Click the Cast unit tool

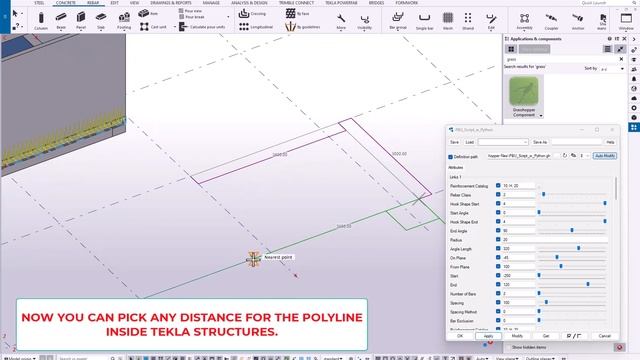[153, 27]
